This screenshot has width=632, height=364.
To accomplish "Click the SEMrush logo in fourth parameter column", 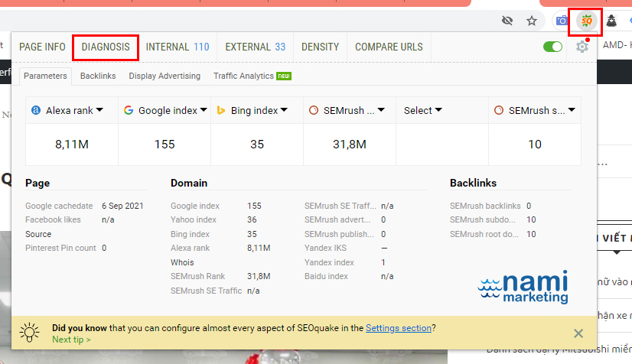I will 314,110.
